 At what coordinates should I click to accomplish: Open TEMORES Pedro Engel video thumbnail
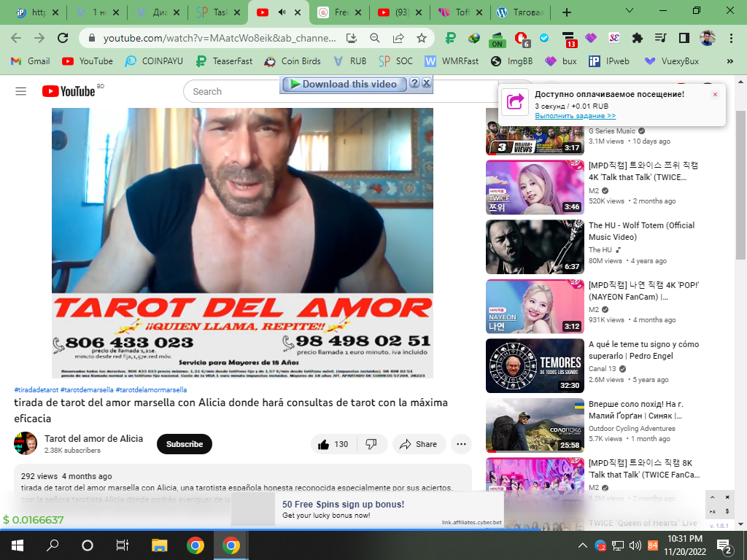click(535, 366)
